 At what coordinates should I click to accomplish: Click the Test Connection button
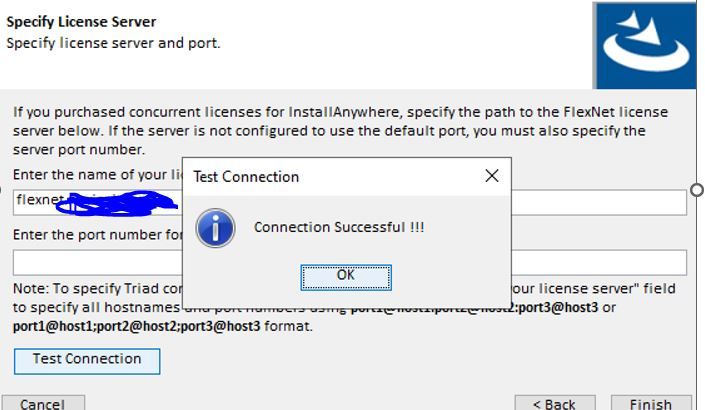tap(87, 361)
